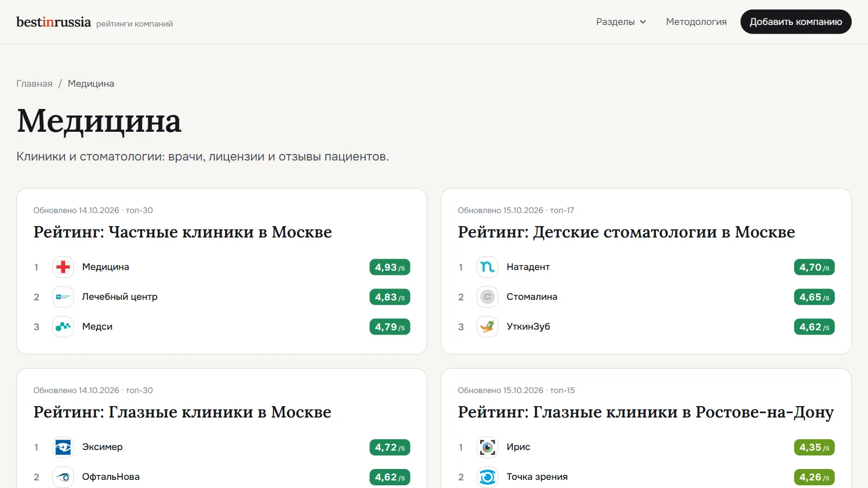Viewport: 868px width, 488px height.
Task: Click the 4,65 rating badge
Action: click(x=814, y=297)
